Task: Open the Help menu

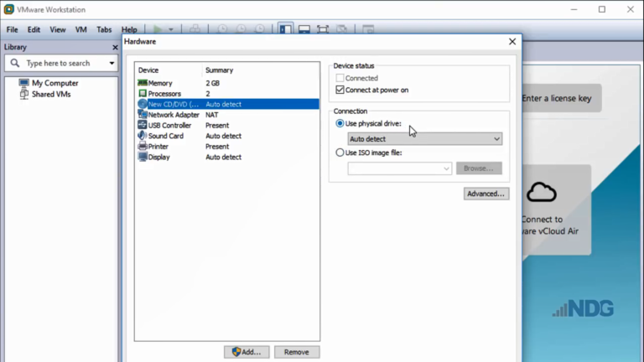Action: pos(129,29)
